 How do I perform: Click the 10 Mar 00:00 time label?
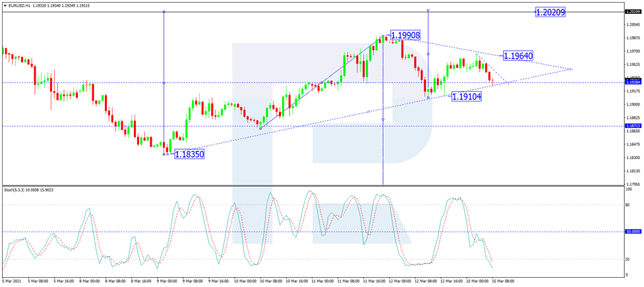click(x=245, y=281)
